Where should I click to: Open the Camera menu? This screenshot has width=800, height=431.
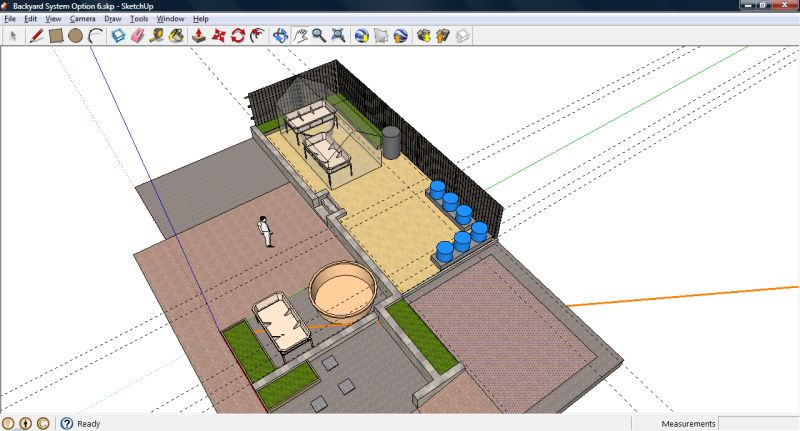pyautogui.click(x=83, y=18)
